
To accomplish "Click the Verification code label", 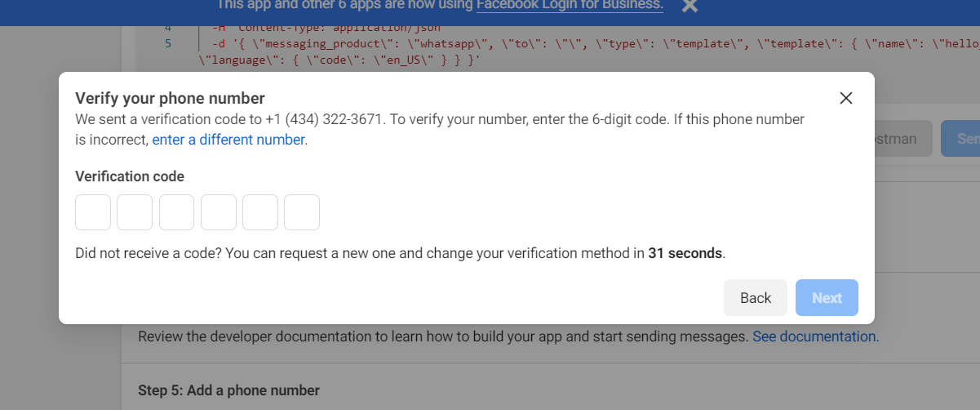I will [130, 176].
